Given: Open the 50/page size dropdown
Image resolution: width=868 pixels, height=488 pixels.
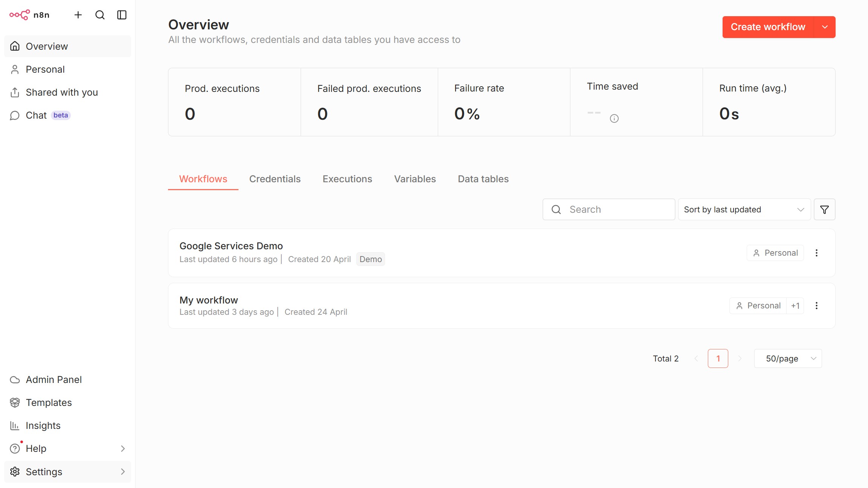Looking at the screenshot, I should (788, 358).
